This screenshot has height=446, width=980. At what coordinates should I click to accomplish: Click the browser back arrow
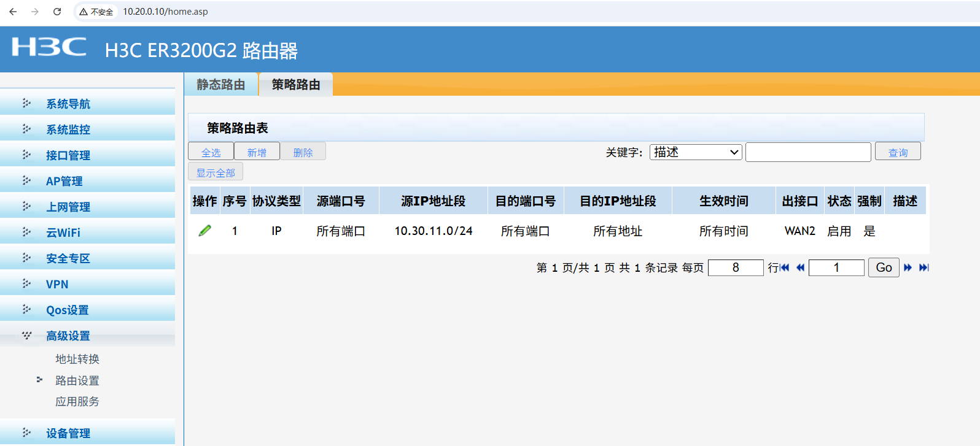[x=13, y=12]
